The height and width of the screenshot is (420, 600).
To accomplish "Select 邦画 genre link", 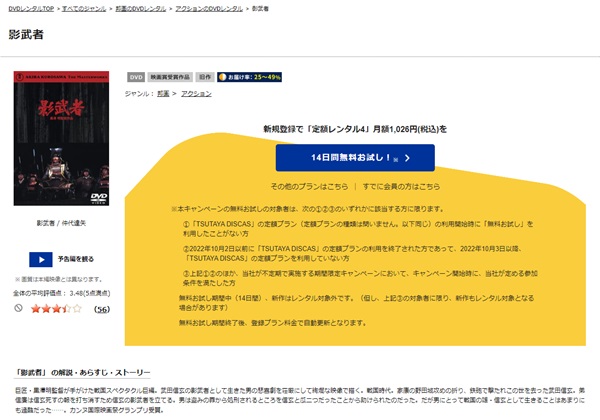I will [163, 93].
